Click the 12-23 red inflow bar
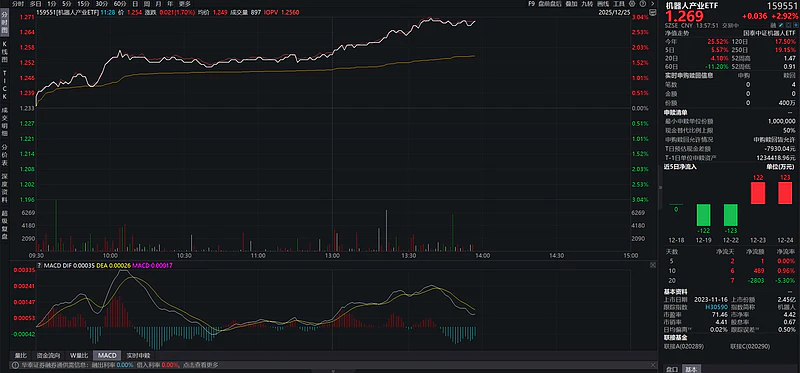The image size is (800, 373). coord(758,193)
